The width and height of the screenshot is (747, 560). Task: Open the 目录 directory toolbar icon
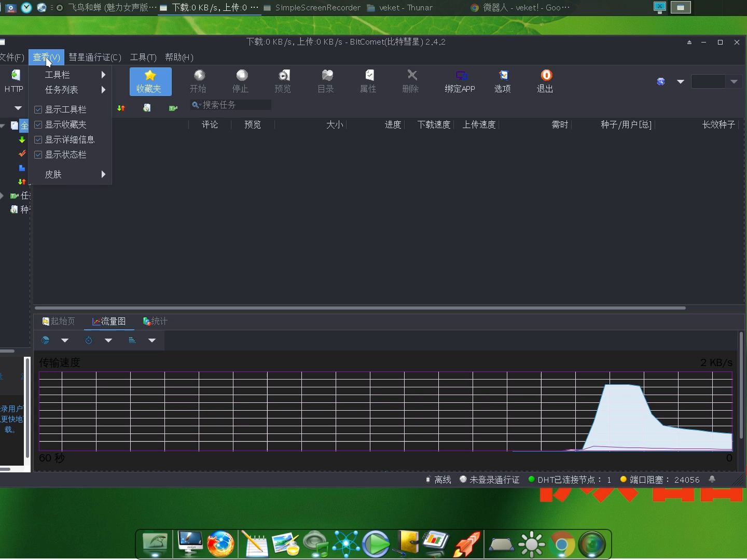pyautogui.click(x=326, y=81)
